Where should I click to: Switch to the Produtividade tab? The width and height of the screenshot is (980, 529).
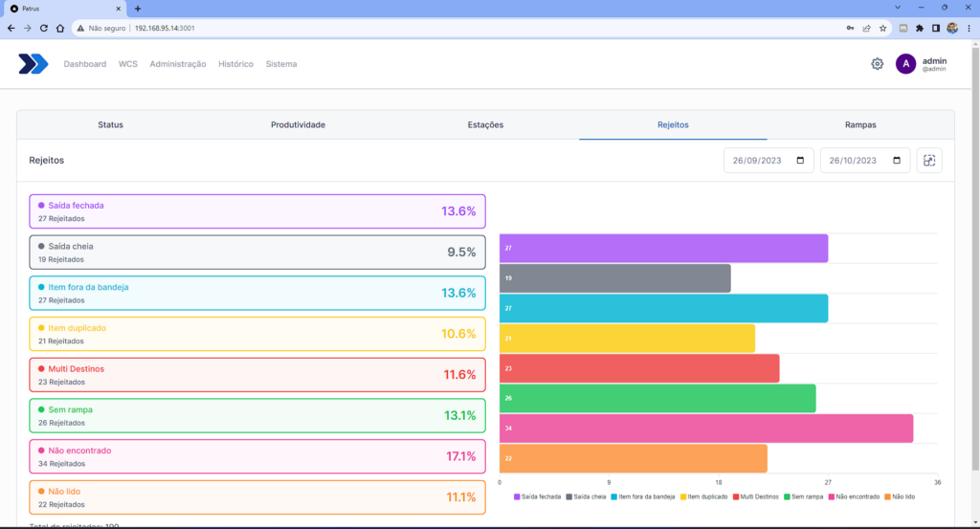click(x=298, y=125)
